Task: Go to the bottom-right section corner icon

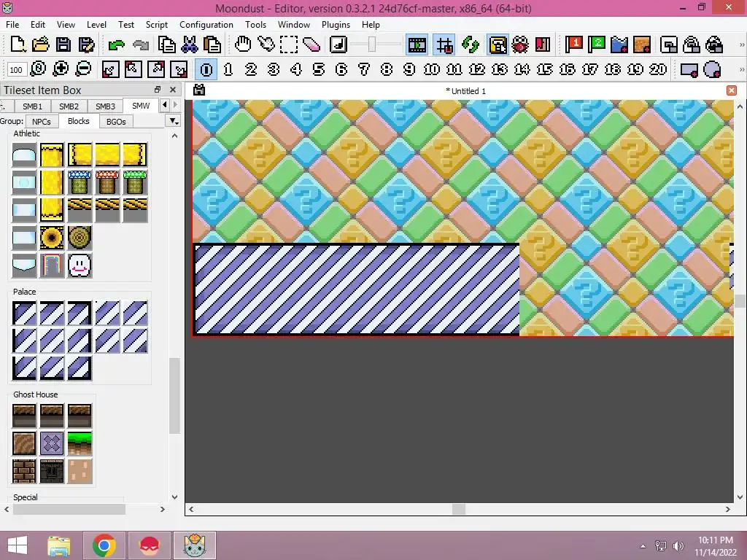Action: [x=179, y=69]
